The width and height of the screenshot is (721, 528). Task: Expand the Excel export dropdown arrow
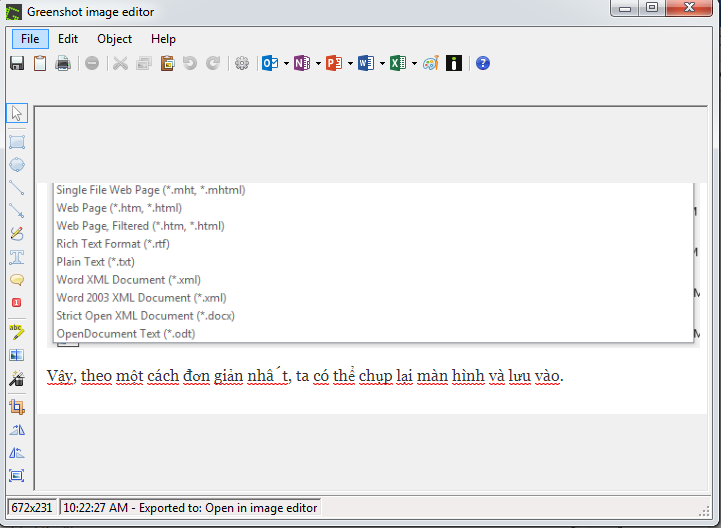(414, 63)
